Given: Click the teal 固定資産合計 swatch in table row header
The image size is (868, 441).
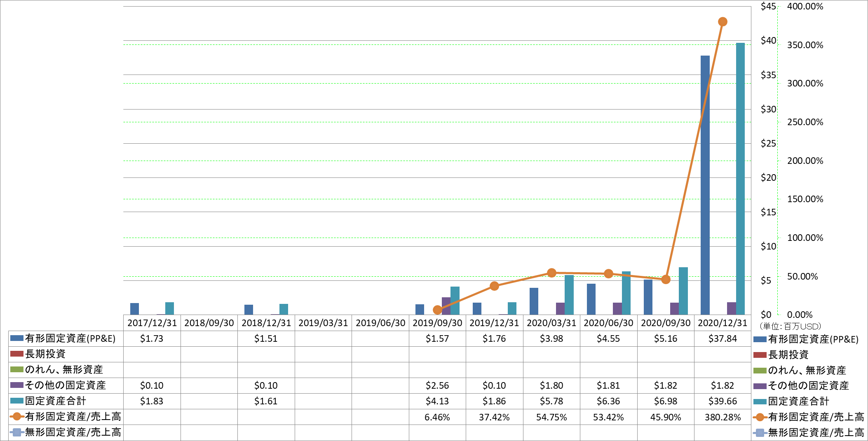Looking at the screenshot, I should [17, 401].
